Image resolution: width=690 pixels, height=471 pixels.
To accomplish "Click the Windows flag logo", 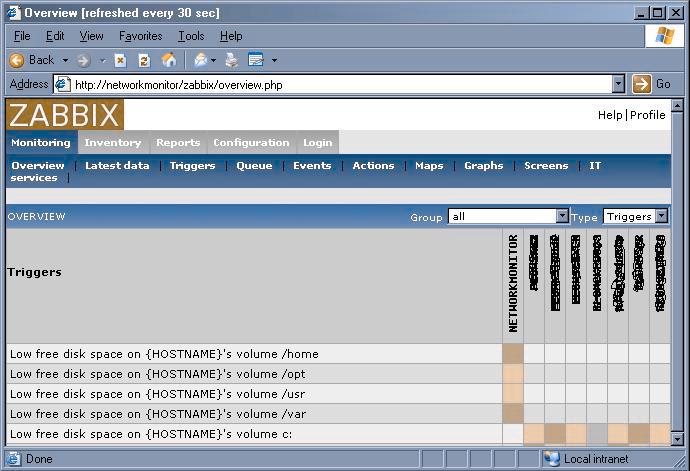I will [x=664, y=36].
